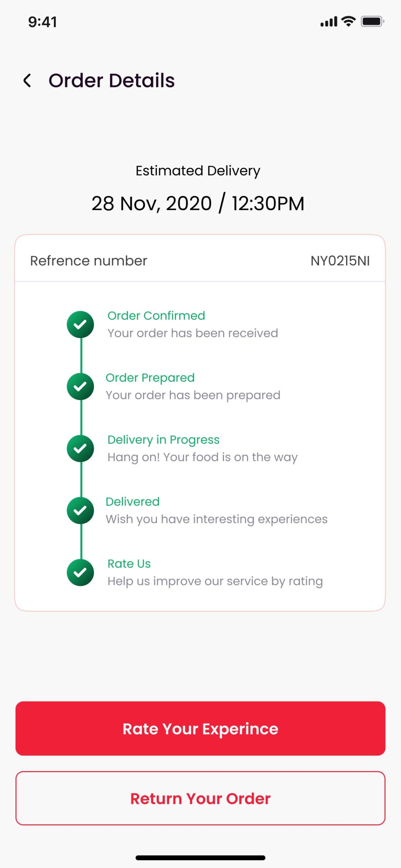Tap the battery indicator icon
The image size is (401, 868).
[x=372, y=21]
